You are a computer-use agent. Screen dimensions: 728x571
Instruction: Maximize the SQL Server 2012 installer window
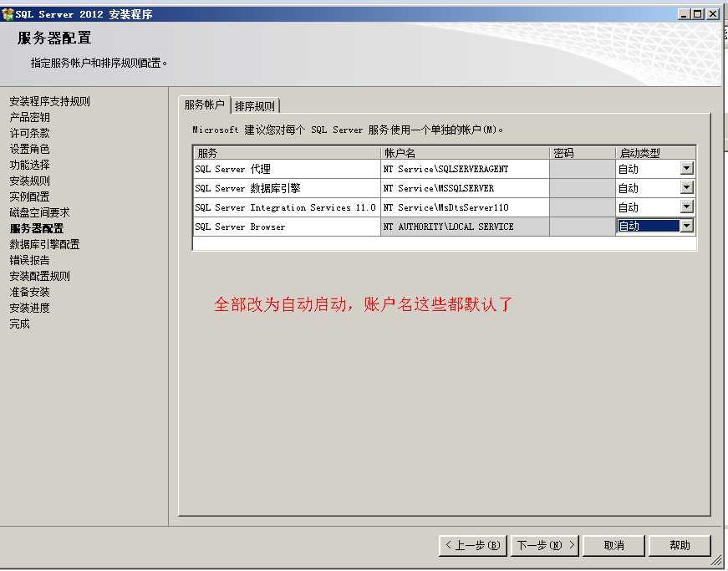pyautogui.click(x=697, y=14)
